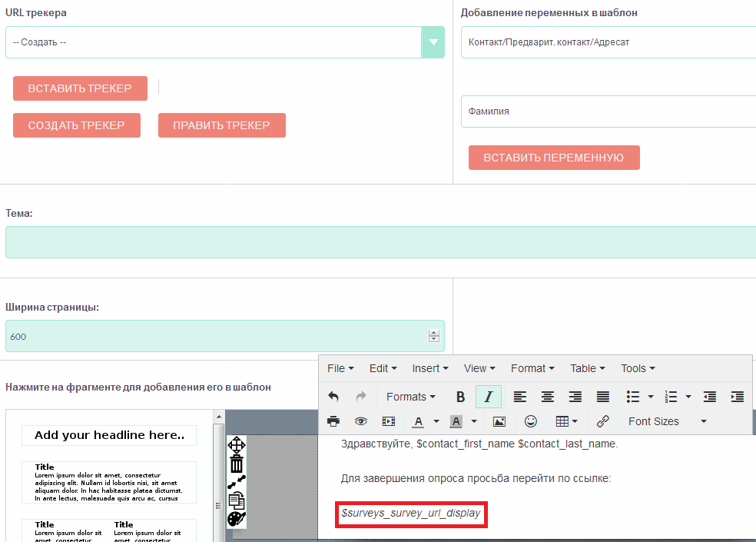756x542 pixels.
Task: Add the two-column Title fragment
Action: point(109,530)
